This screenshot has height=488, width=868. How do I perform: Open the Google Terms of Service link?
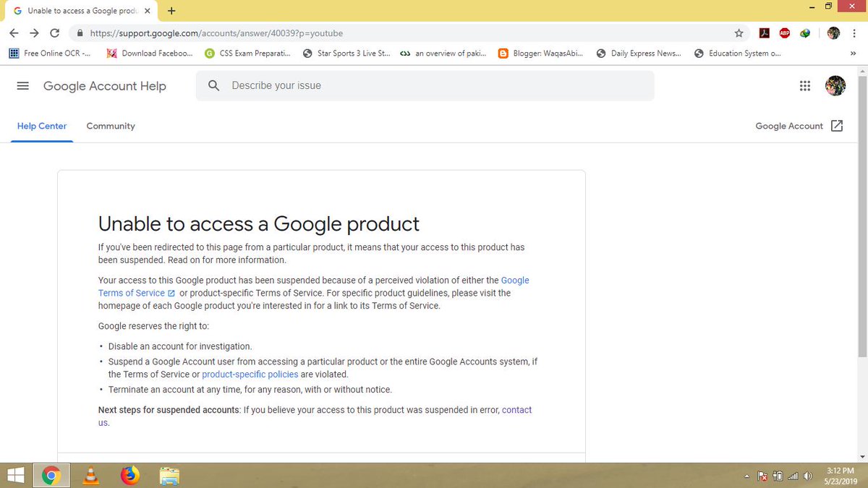pos(314,286)
